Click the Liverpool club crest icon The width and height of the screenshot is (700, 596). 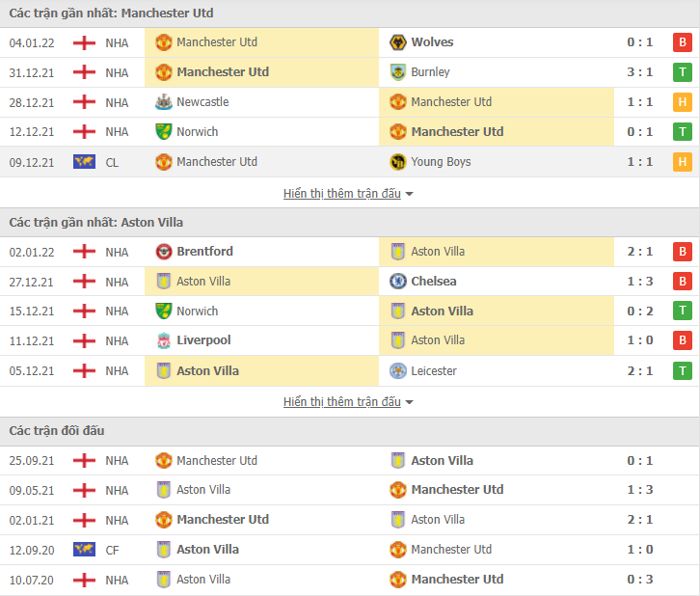pyautogui.click(x=163, y=340)
